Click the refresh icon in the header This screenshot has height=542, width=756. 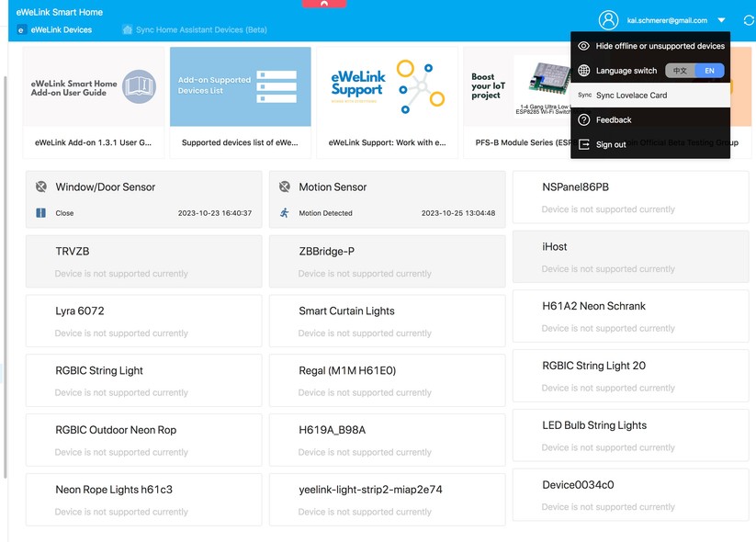(749, 20)
